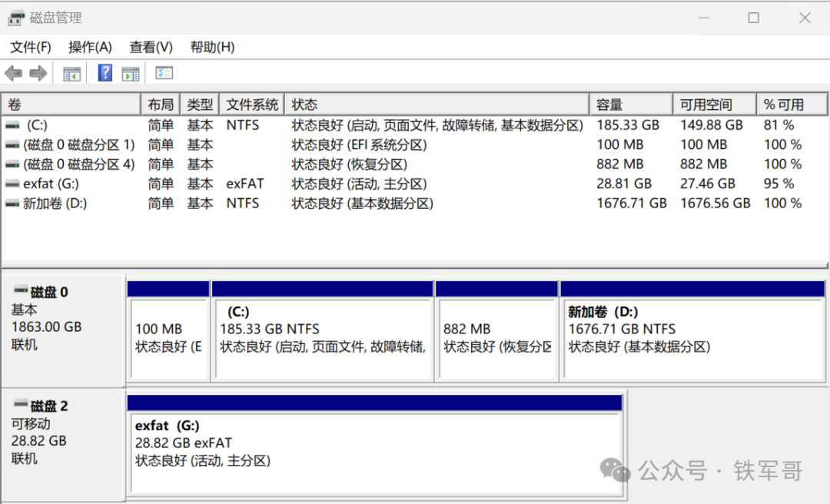Image resolution: width=830 pixels, height=504 pixels.
Task: Sort by the 状态 column header
Action: [x=437, y=104]
